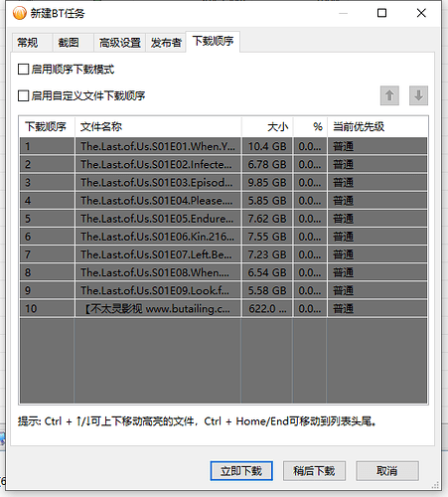The height and width of the screenshot is (497, 448).
Task: Click the 取消 button
Action: (x=387, y=471)
